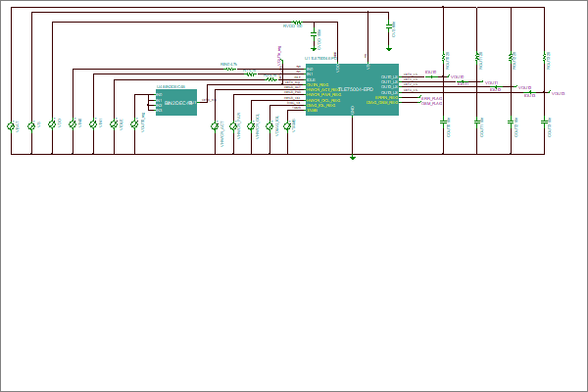Select the RVDD resistor symbol
Image resolution: width=588 pixels, height=392 pixels.
click(297, 23)
